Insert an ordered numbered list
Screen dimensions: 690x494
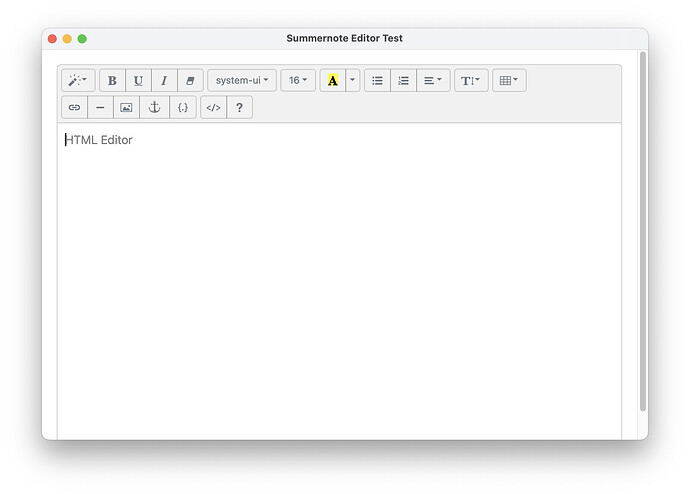[x=403, y=81]
